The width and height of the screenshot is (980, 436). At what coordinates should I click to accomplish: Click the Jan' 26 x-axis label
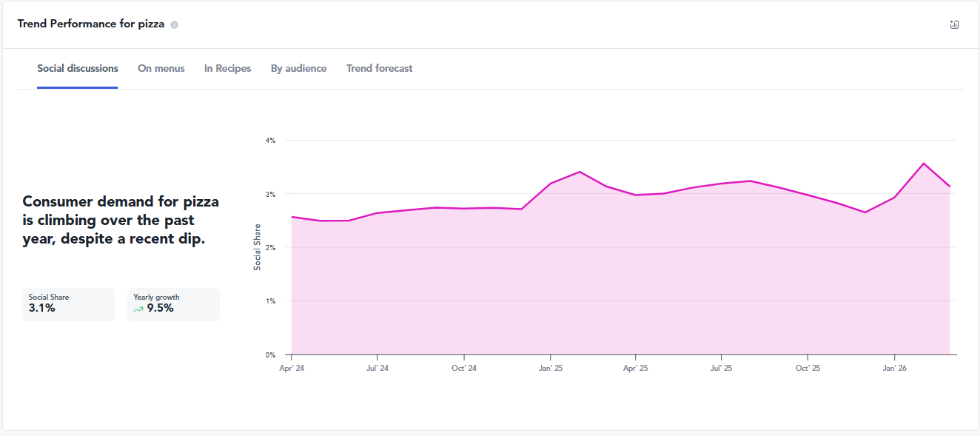(x=894, y=368)
